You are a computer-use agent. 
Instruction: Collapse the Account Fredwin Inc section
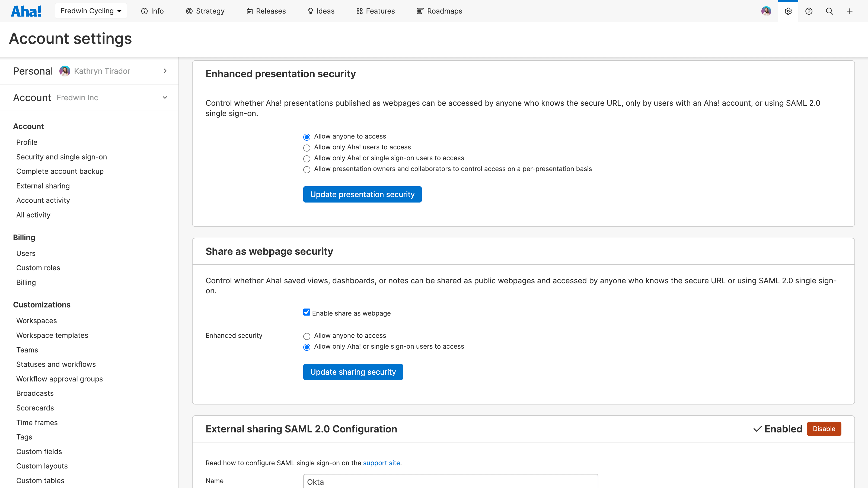[x=165, y=97]
